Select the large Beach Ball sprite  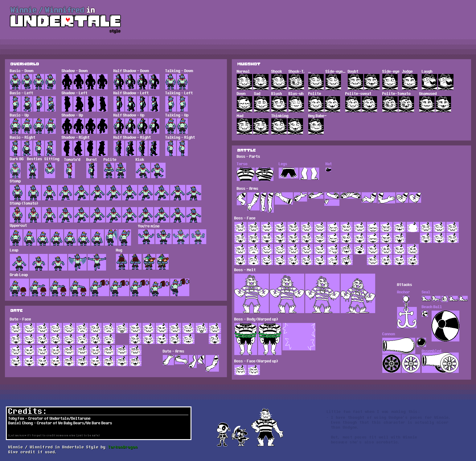(445, 326)
